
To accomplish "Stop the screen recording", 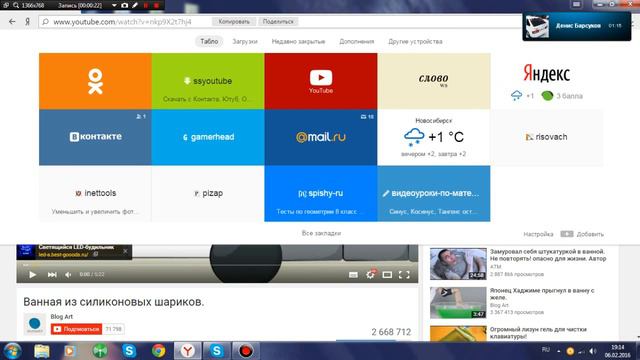I will pos(156,5).
